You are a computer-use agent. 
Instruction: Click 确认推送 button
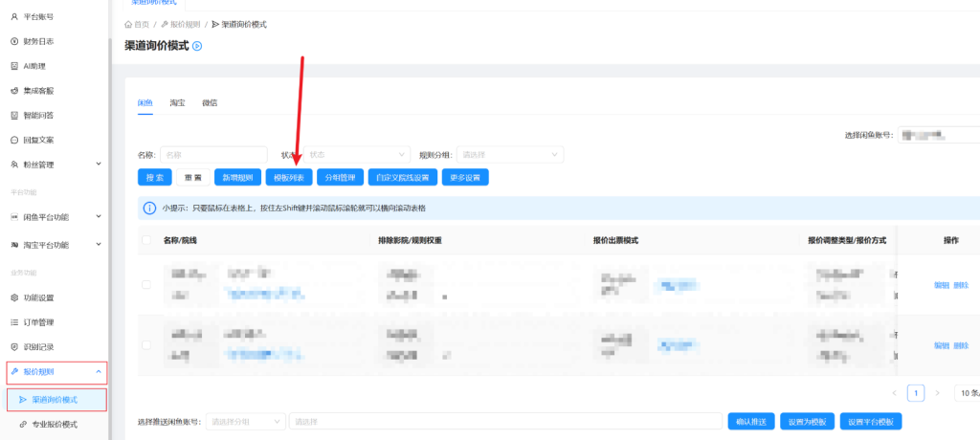pos(751,421)
